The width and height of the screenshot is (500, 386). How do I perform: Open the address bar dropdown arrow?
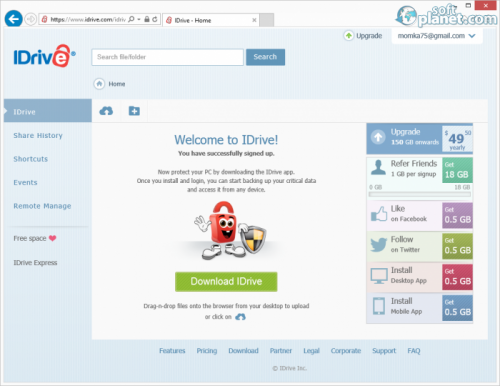tap(139, 19)
